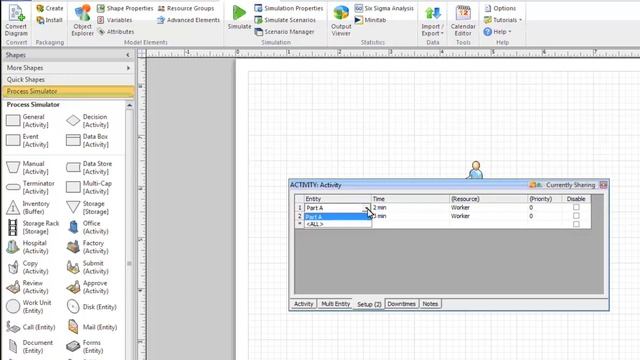The height and width of the screenshot is (360, 640).
Task: Select the Copy Activity shape
Action: [28, 267]
